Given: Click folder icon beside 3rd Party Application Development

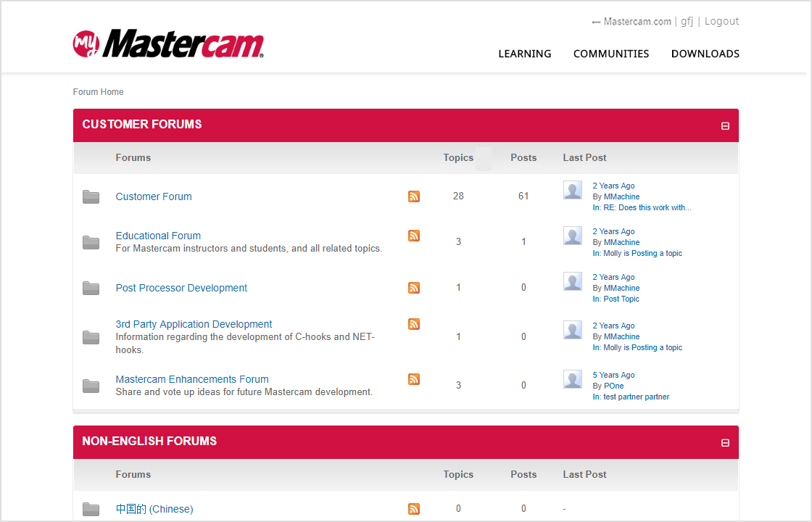Looking at the screenshot, I should tap(91, 337).
